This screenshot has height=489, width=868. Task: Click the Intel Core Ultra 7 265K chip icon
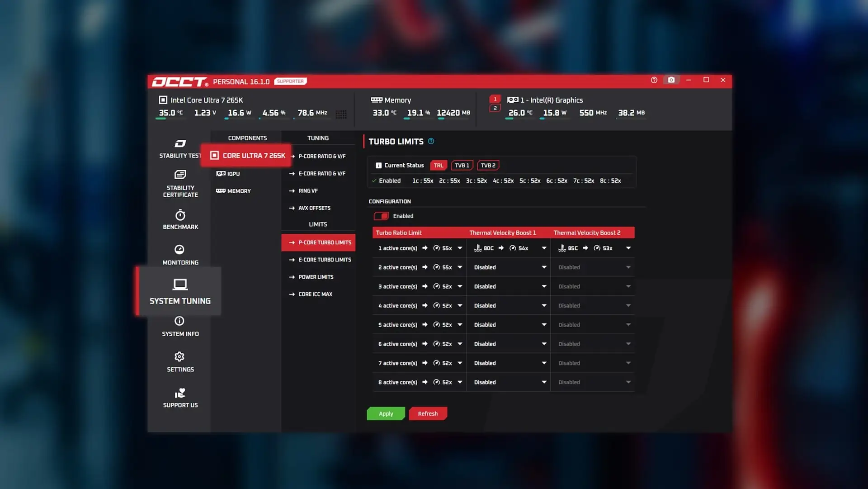click(163, 100)
